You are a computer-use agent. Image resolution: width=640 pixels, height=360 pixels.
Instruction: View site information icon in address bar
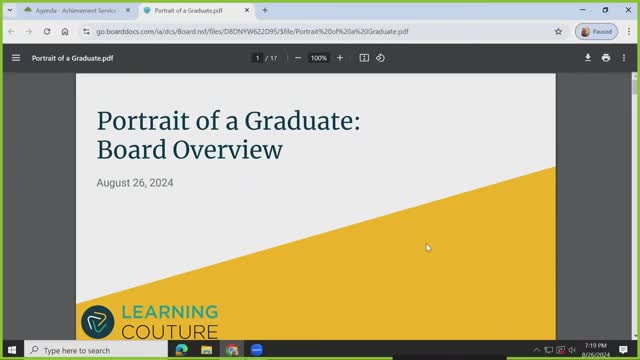(86, 31)
